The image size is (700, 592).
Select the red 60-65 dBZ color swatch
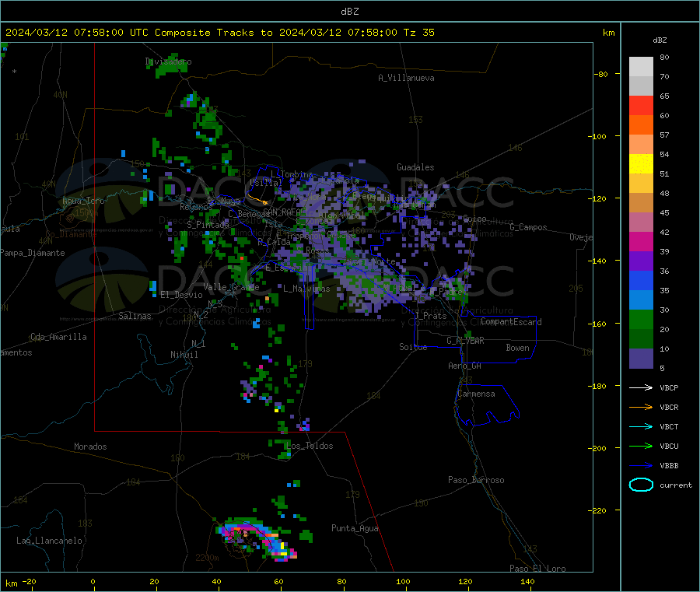[641, 105]
